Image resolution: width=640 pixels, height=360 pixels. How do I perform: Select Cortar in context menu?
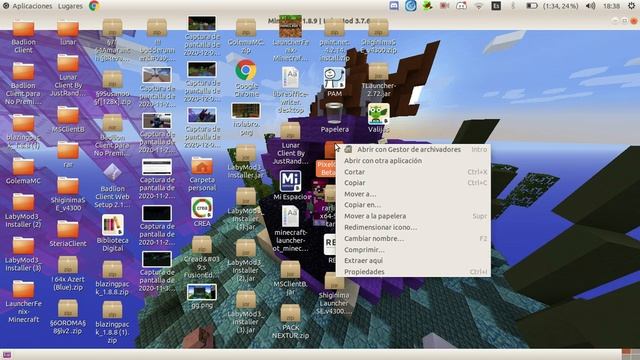click(413, 172)
